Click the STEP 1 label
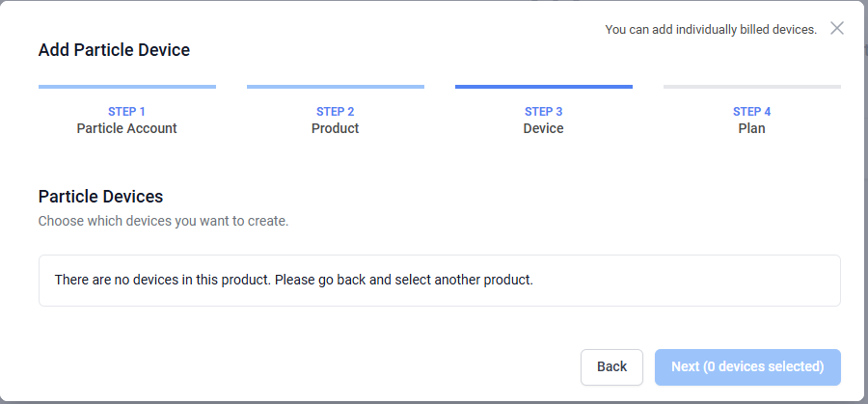Image resolution: width=868 pixels, height=404 pixels. pyautogui.click(x=126, y=112)
